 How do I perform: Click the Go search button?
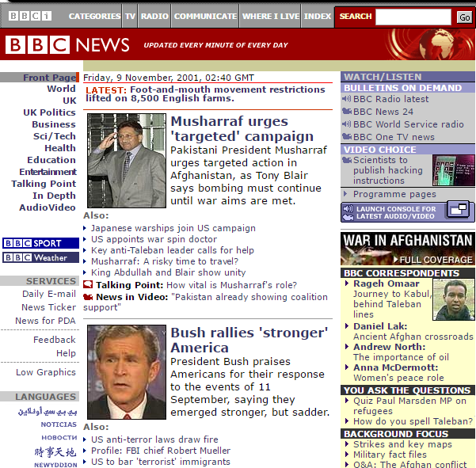[464, 17]
